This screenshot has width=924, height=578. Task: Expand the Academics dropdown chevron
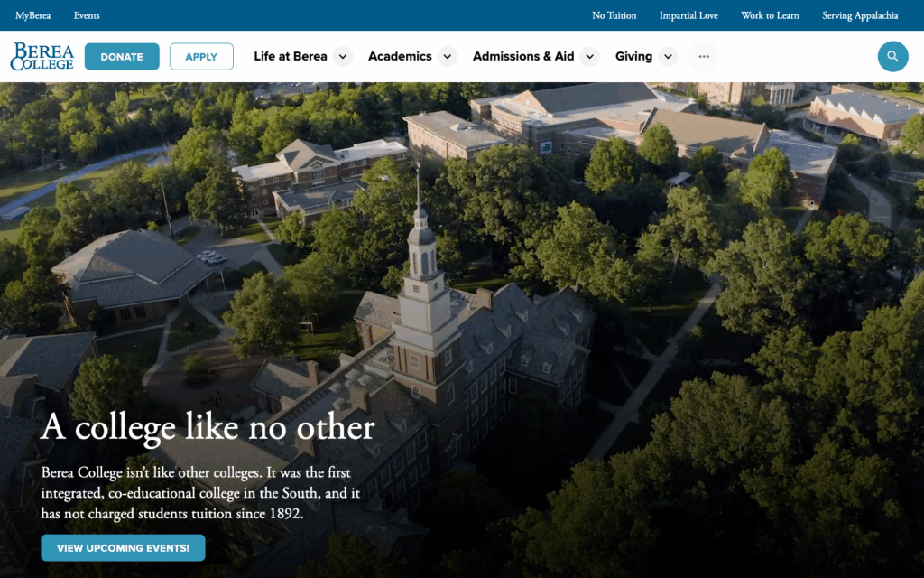[448, 57]
